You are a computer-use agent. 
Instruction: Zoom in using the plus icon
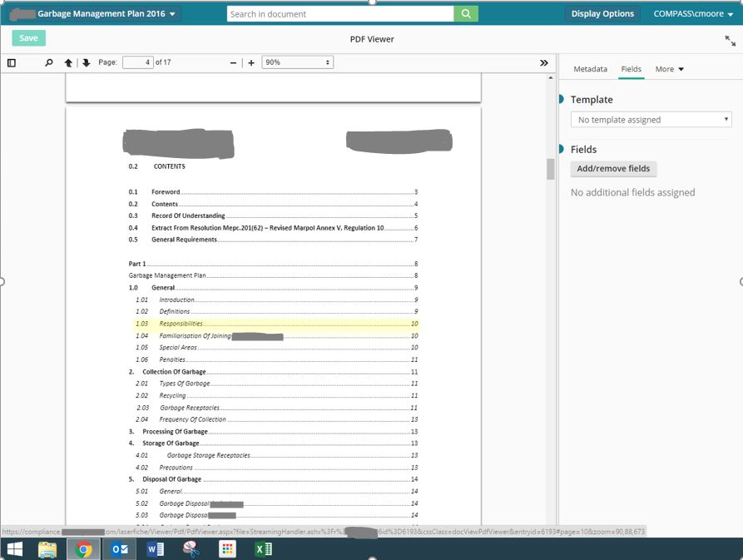coord(251,62)
